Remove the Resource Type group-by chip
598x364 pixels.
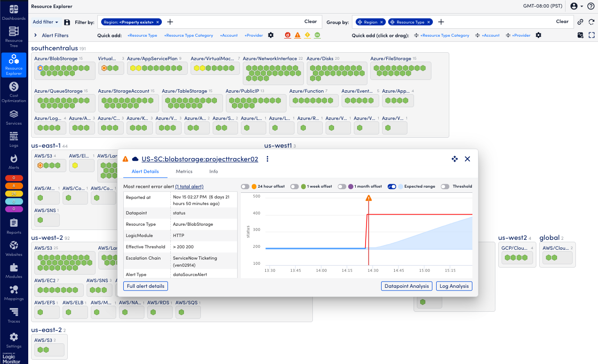[x=429, y=22]
